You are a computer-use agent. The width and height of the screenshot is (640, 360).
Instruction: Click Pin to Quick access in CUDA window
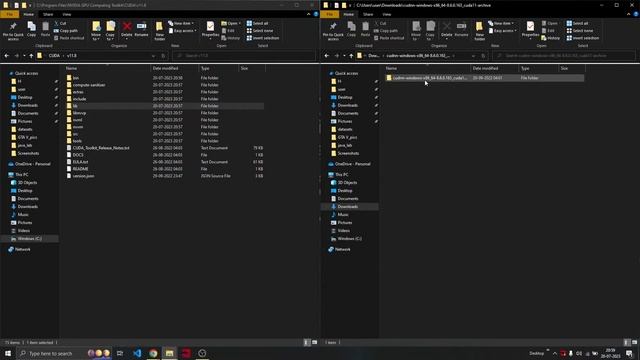click(13, 31)
